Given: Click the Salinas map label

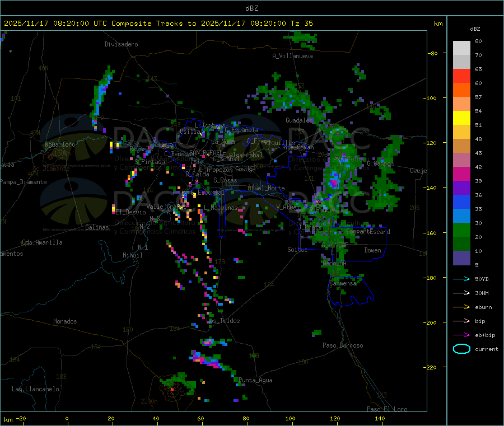Looking at the screenshot, I should (97, 227).
